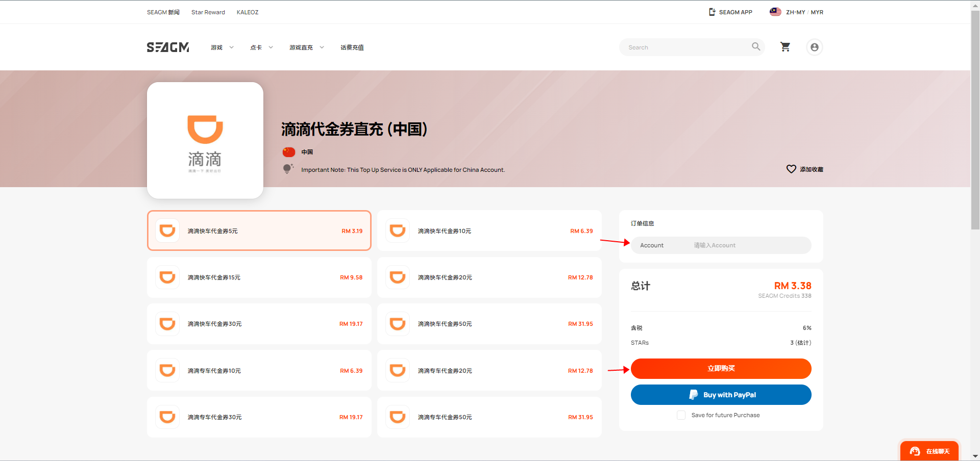
Task: Expand the 游戏直充 menu chevron
Action: [322, 47]
